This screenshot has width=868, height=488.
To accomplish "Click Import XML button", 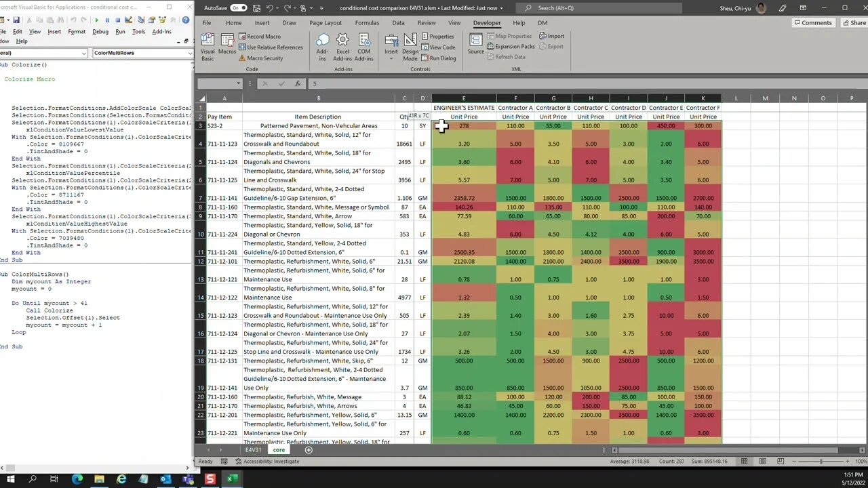I will (x=552, y=37).
